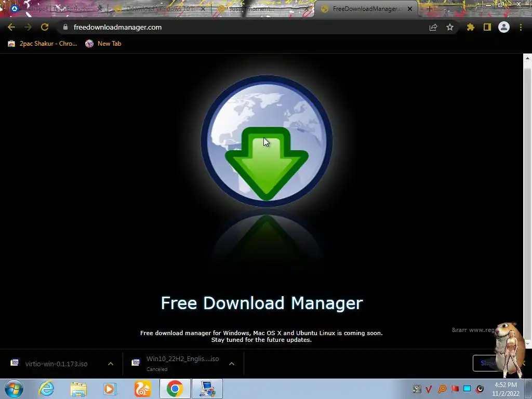Image resolution: width=532 pixels, height=399 pixels.
Task: Open the Windows Start menu
Action: click(14, 389)
